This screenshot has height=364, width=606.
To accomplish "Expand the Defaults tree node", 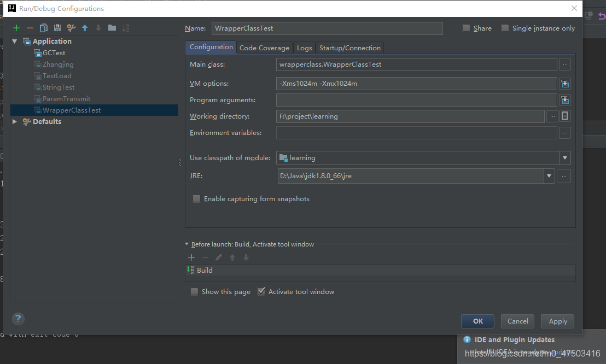I will pos(14,121).
